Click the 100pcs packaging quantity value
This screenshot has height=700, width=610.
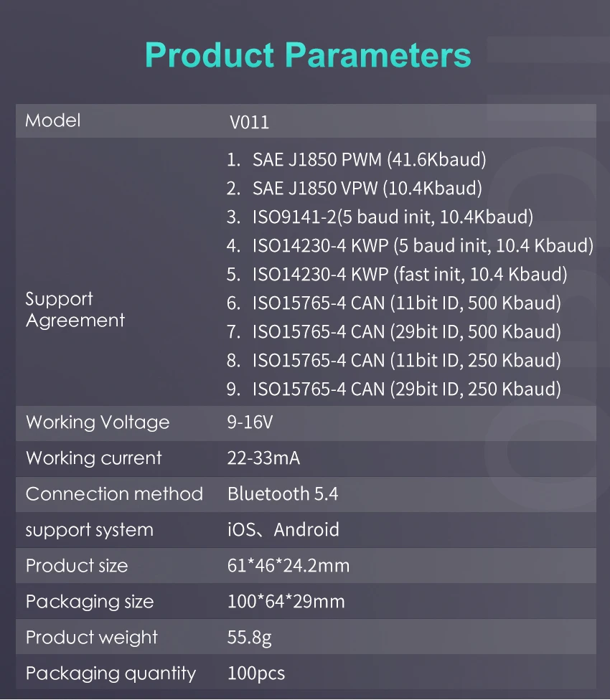pos(255,673)
